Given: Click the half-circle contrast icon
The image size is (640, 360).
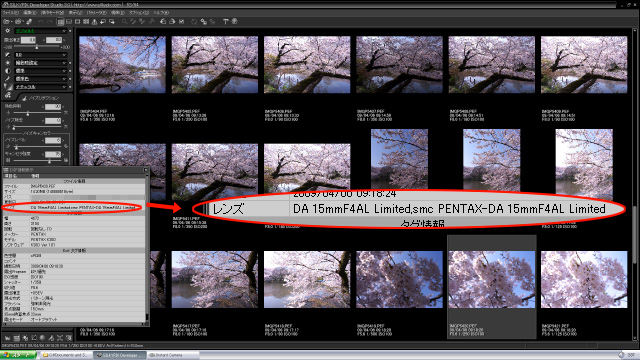Looking at the screenshot, I should click(x=7, y=71).
